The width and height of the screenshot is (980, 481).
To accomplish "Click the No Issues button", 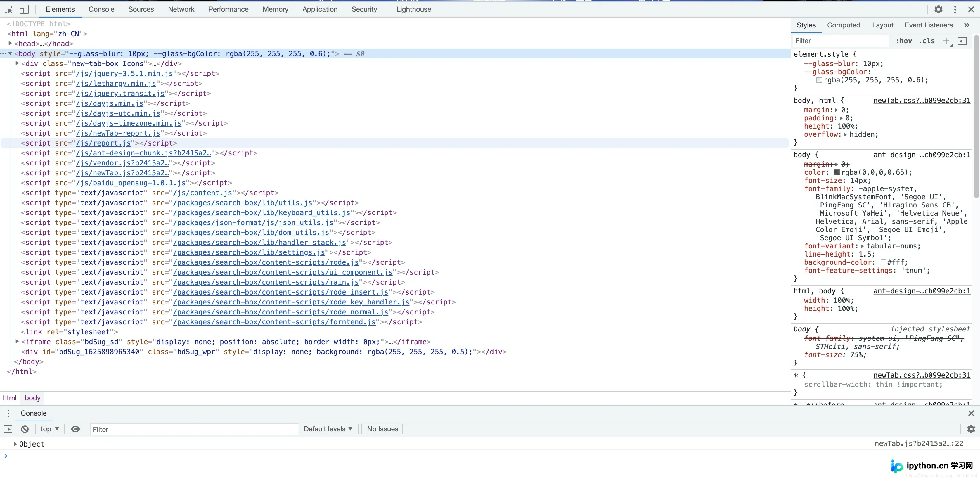I will click(382, 429).
